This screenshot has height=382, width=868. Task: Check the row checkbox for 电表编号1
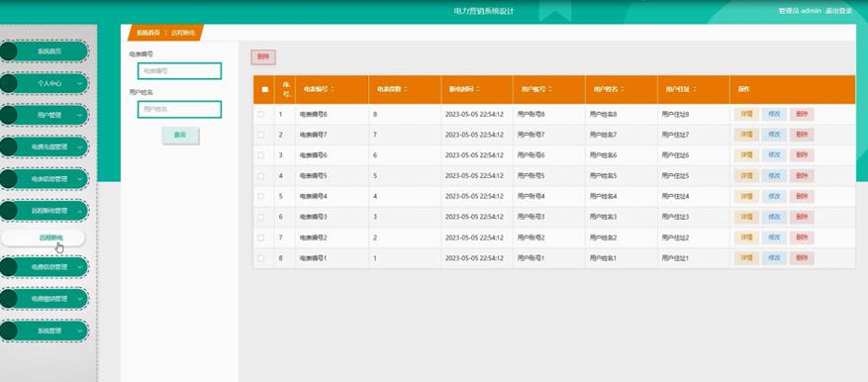click(x=260, y=258)
